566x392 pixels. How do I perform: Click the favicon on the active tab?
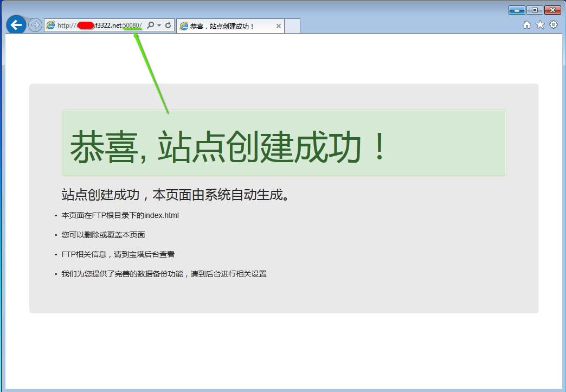click(184, 25)
